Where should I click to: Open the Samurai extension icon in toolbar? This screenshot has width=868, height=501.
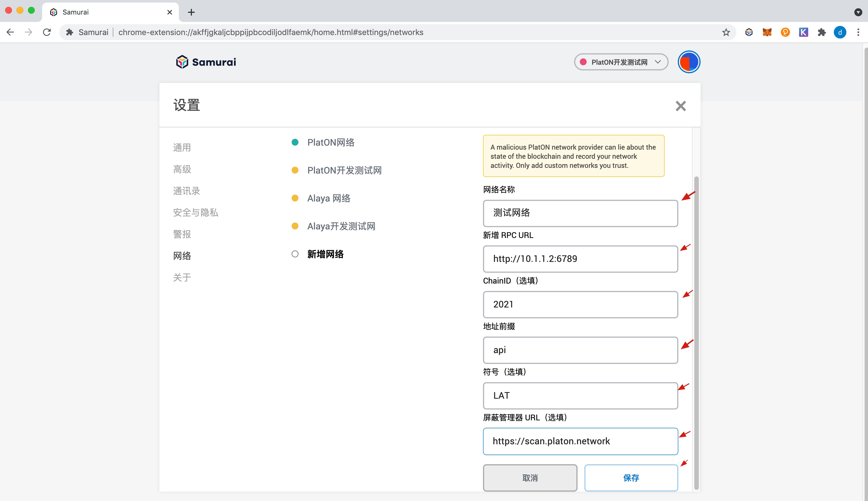point(749,32)
